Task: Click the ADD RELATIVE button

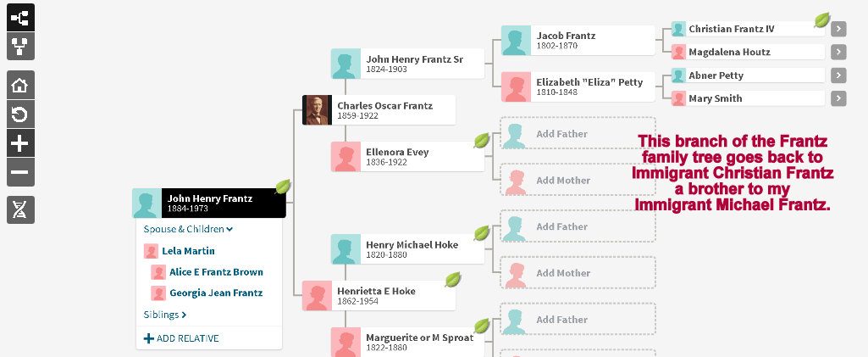Action: click(181, 338)
